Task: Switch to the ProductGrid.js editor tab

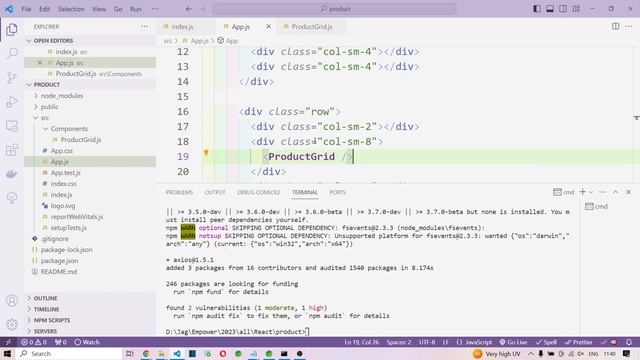Action: 312,27
